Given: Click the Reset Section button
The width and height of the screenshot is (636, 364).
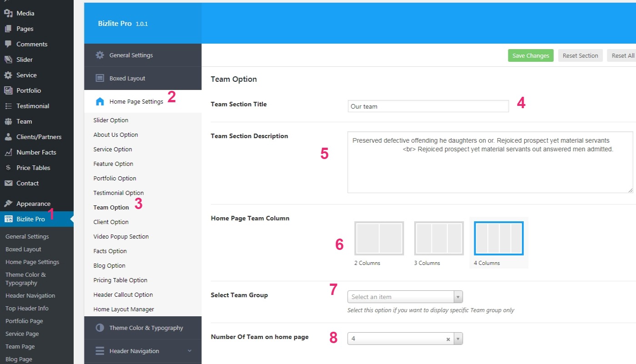Looking at the screenshot, I should [x=580, y=55].
